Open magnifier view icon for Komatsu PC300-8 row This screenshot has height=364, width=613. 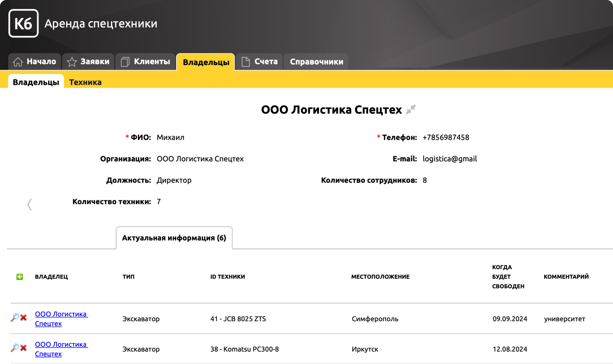pyautogui.click(x=15, y=348)
